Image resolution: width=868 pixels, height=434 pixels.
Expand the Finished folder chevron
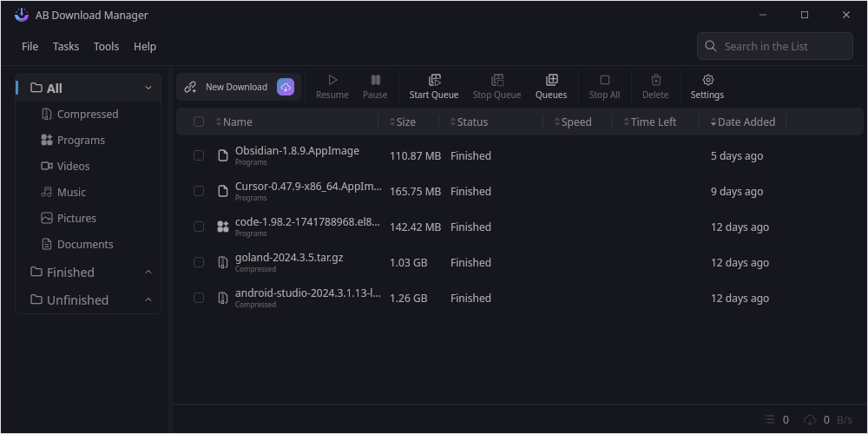pyautogui.click(x=148, y=272)
